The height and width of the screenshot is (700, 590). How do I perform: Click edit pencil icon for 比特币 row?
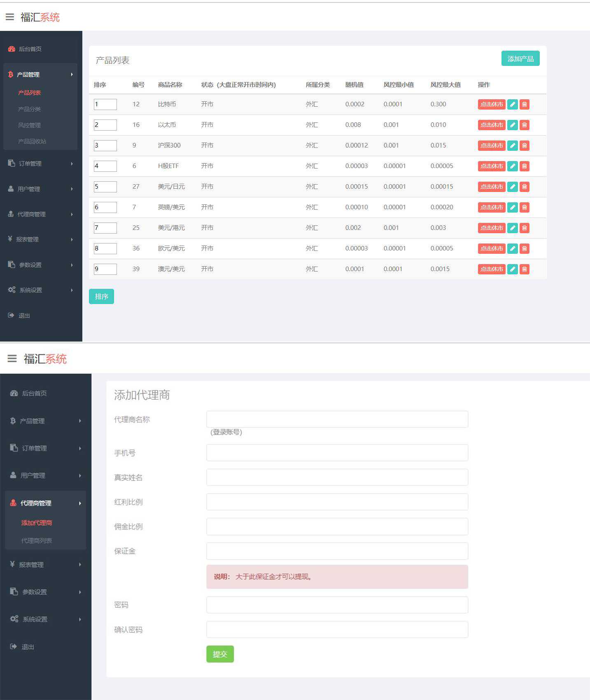tap(512, 104)
